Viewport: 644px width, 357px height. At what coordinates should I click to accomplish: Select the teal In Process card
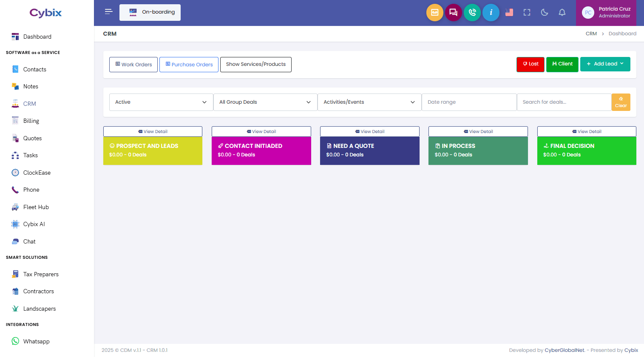click(478, 151)
